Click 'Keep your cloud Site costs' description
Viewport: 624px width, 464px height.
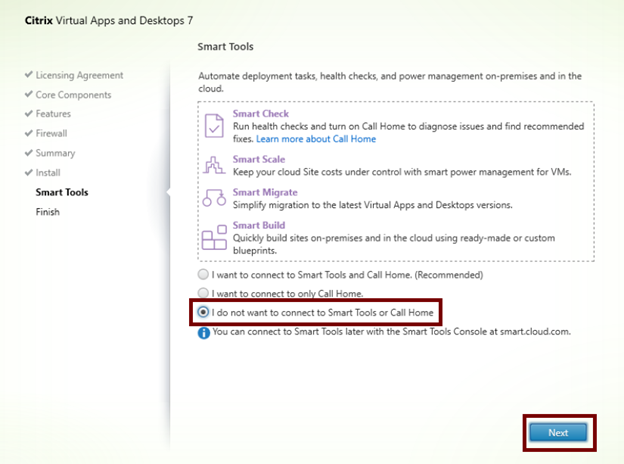(x=402, y=172)
